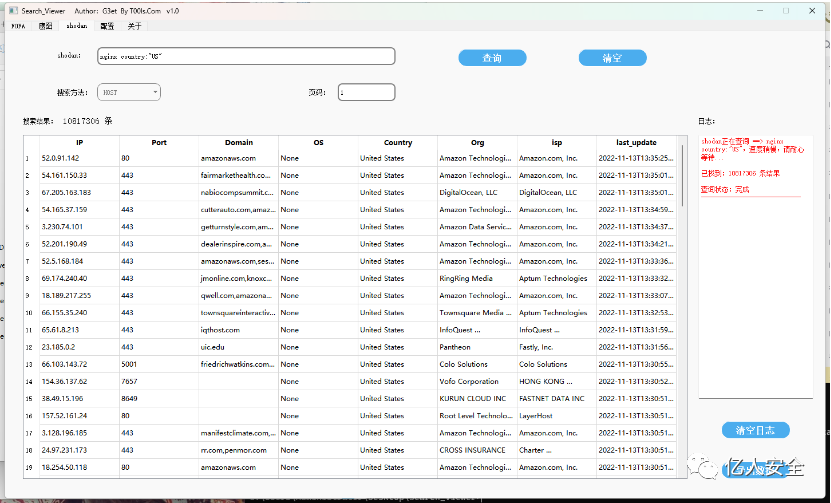Click the KURUN CLOUD INC Org cell

(477, 398)
